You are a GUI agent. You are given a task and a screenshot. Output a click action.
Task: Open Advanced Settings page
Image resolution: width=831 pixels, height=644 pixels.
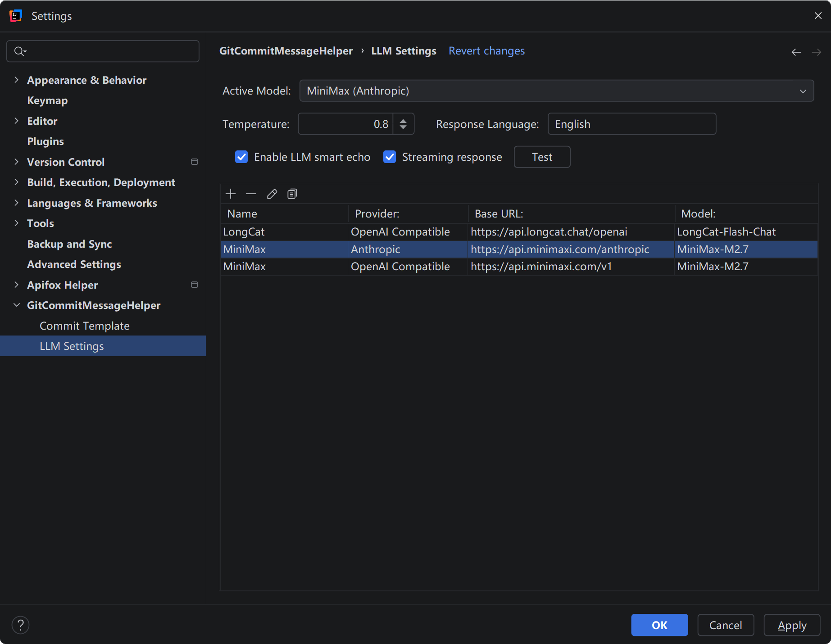pyautogui.click(x=74, y=264)
